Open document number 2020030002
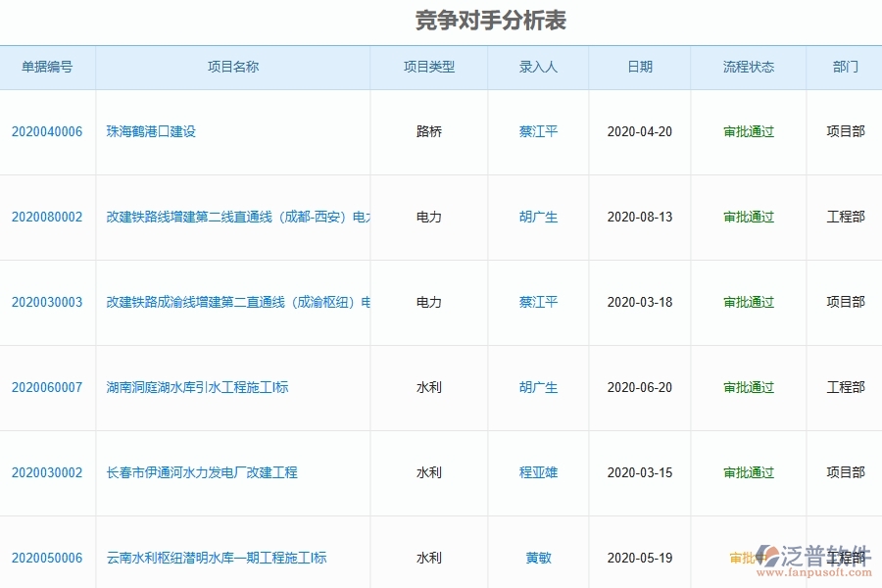This screenshot has height=588, width=882. (x=49, y=472)
